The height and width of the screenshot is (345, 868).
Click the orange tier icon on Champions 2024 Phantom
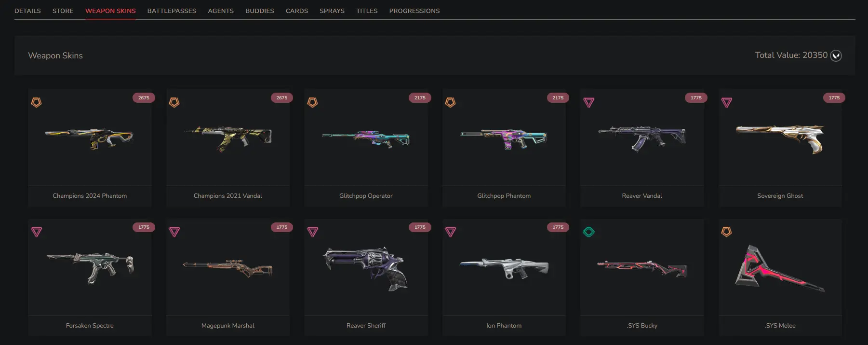pyautogui.click(x=36, y=102)
